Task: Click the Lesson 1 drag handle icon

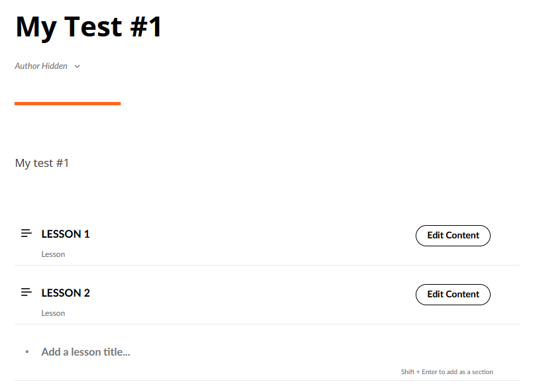Action: point(27,234)
